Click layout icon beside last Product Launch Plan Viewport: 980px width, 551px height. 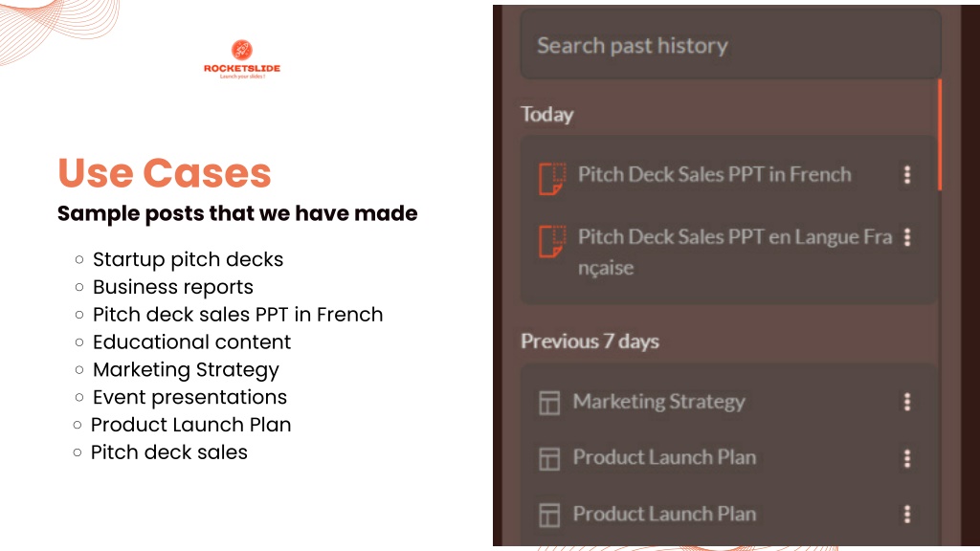point(549,516)
